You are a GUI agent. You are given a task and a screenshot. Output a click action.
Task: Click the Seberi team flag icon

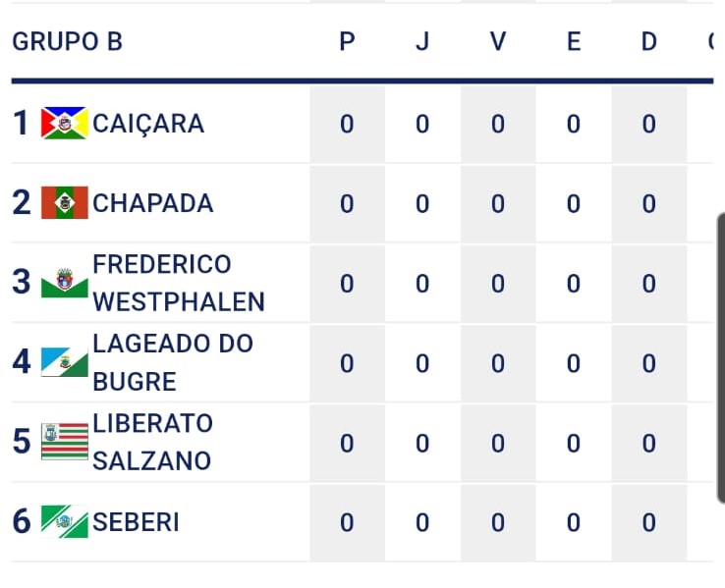tap(65, 521)
